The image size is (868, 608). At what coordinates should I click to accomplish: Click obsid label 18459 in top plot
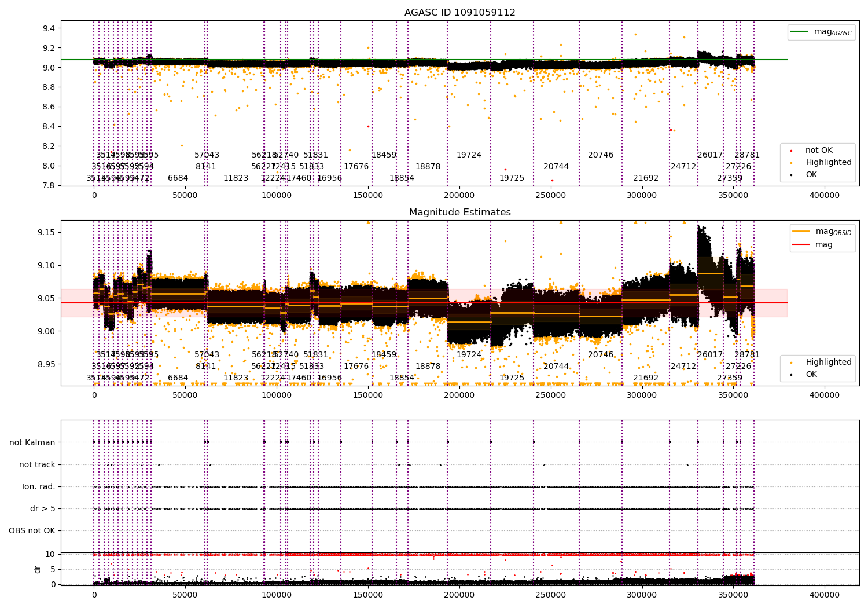(384, 155)
